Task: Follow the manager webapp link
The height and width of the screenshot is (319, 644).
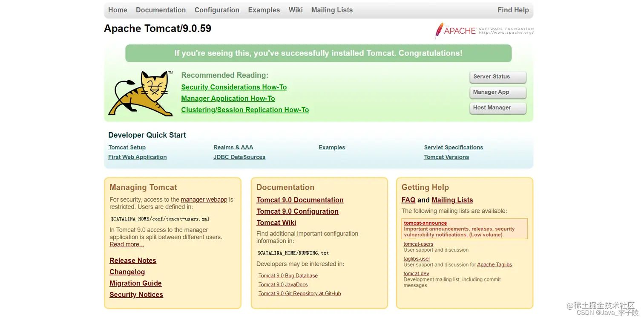Action: (204, 200)
